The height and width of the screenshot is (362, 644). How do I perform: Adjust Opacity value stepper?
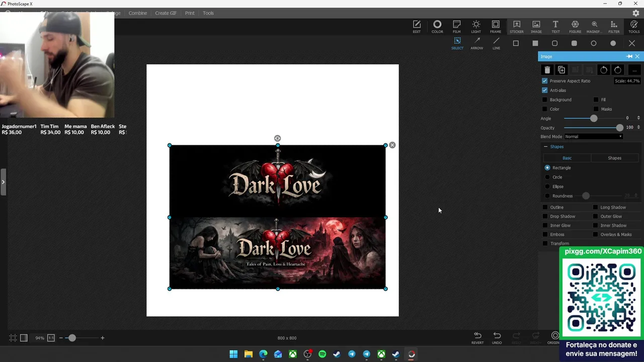tap(638, 128)
